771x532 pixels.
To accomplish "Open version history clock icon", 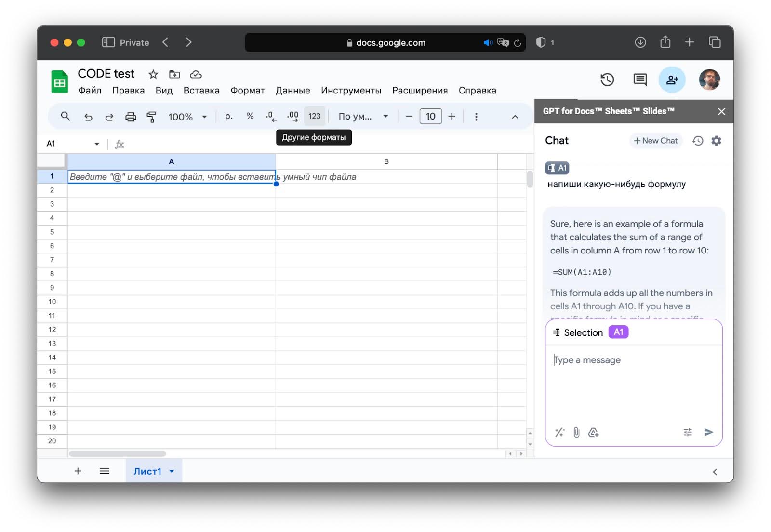I will (607, 80).
